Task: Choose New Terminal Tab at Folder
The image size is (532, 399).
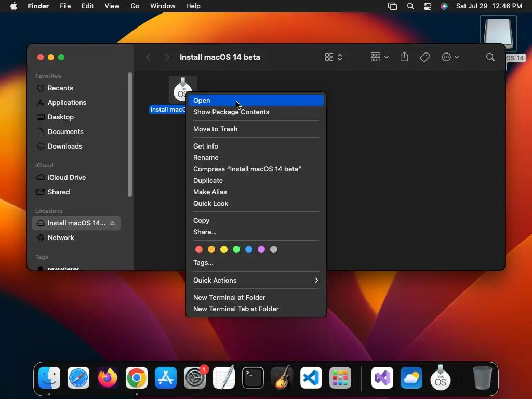Action: 256,309
